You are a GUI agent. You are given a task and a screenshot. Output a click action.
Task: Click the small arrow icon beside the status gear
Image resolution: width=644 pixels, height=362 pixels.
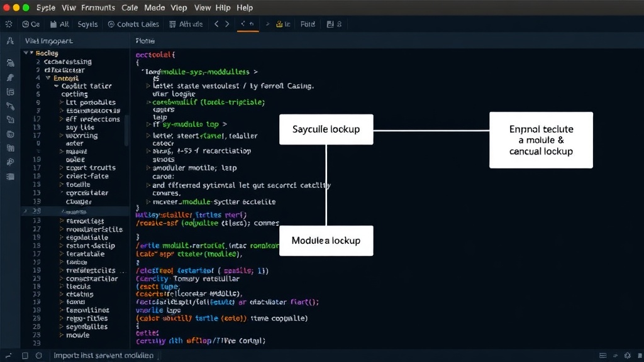click(615, 356)
